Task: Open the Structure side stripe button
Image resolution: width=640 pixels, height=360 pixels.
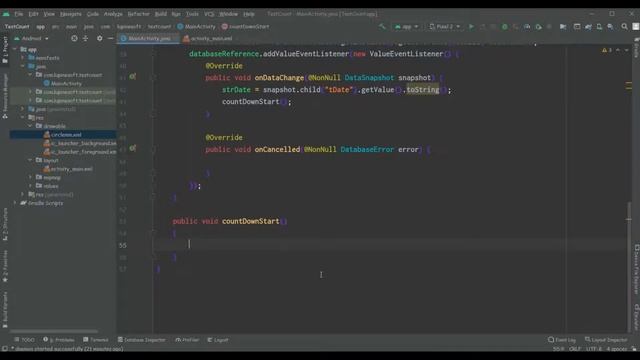Action: (5, 224)
